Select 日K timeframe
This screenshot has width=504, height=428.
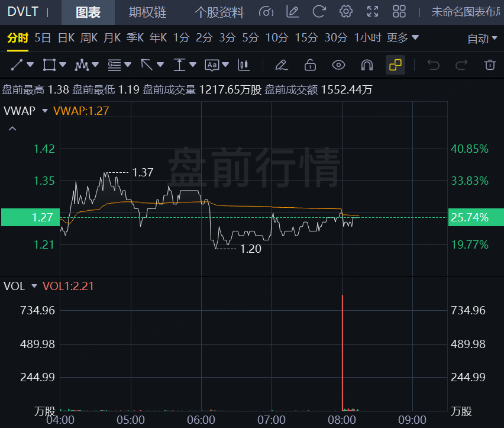66,38
